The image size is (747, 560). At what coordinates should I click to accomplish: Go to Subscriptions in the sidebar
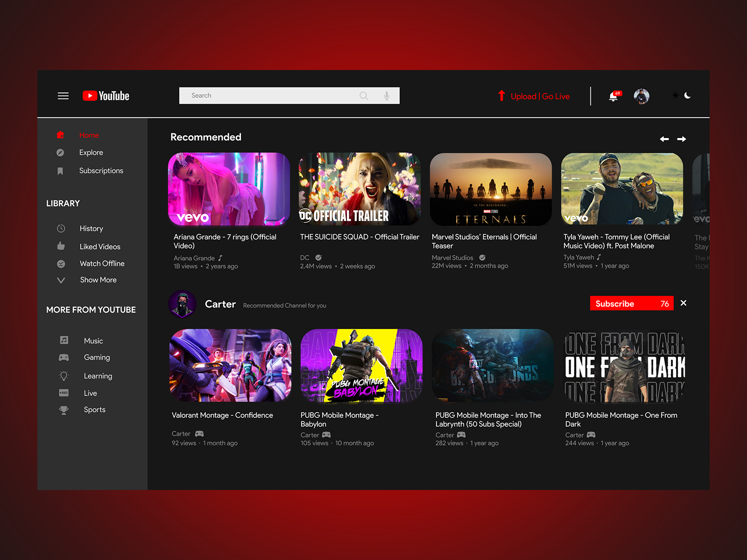(101, 170)
